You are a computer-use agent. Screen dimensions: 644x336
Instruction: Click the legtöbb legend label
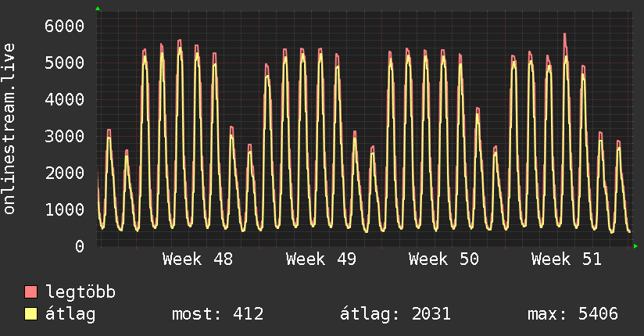pyautogui.click(x=80, y=292)
